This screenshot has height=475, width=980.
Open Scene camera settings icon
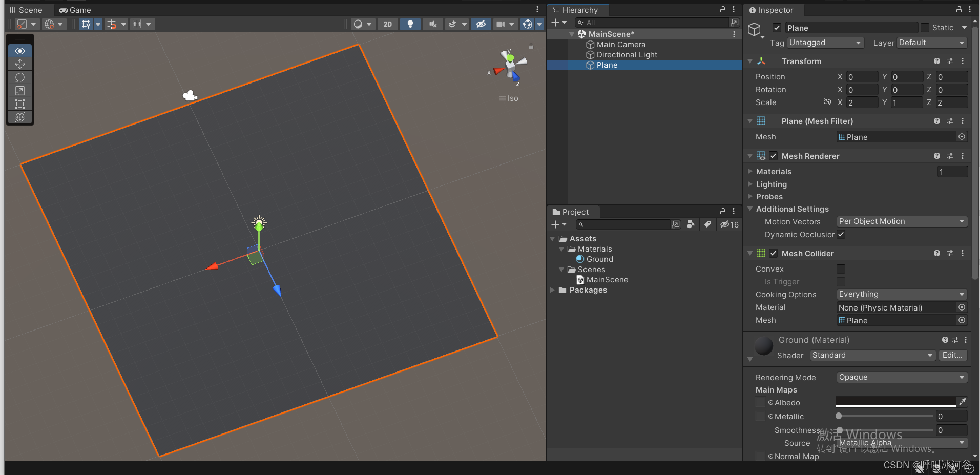[x=501, y=24]
